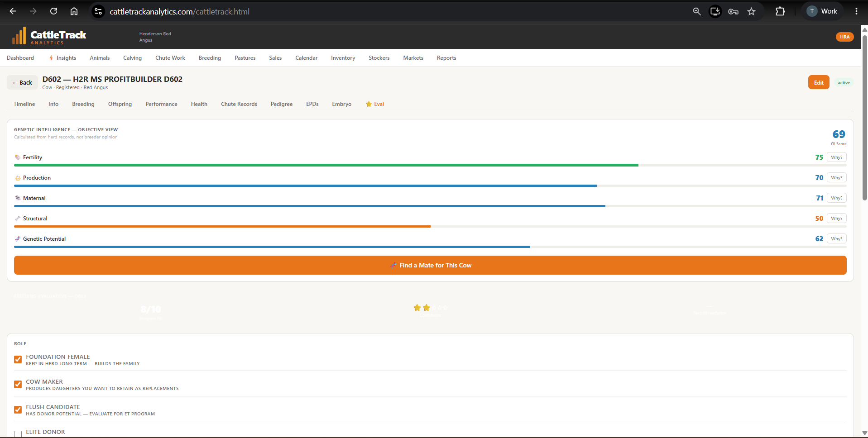
Task: Open the cow's Breeding tab
Action: pyautogui.click(x=83, y=104)
